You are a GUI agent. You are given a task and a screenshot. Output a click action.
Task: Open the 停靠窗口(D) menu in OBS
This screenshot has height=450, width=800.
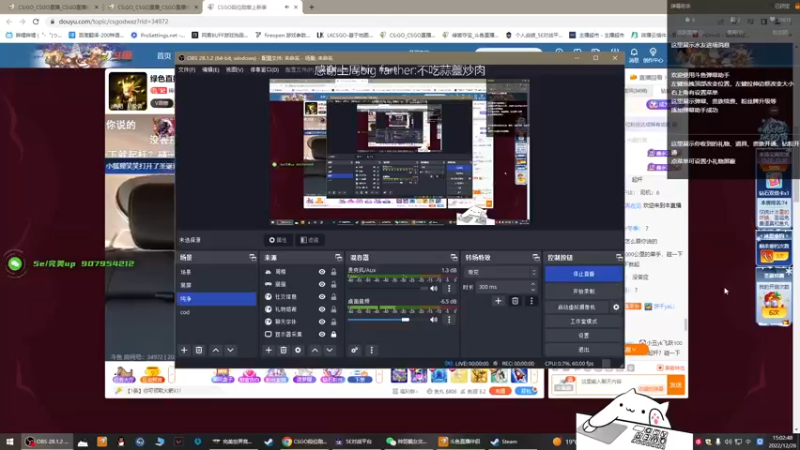264,70
